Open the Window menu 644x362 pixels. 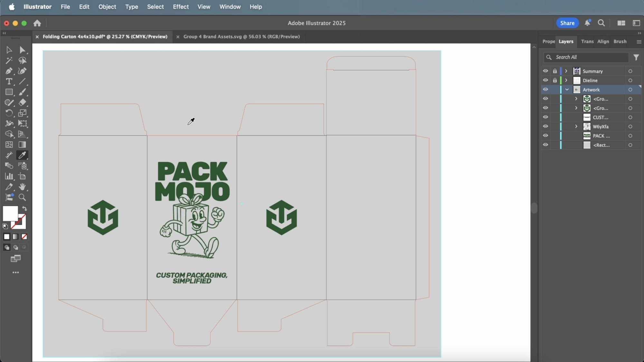pyautogui.click(x=230, y=7)
